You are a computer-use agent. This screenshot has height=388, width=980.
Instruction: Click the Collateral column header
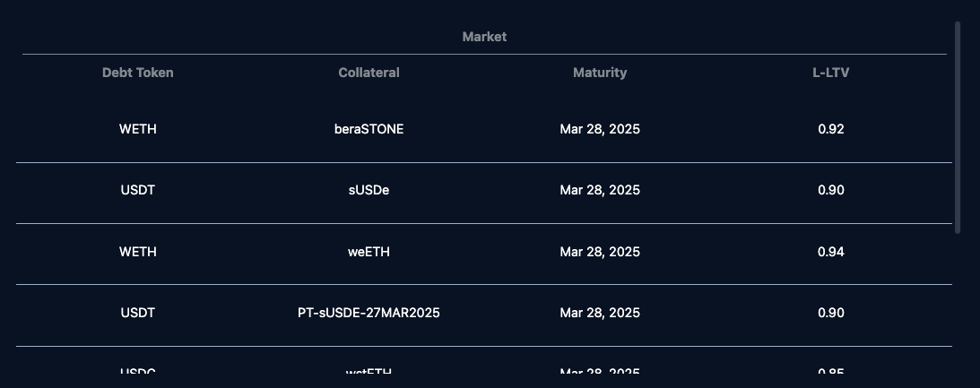point(369,73)
